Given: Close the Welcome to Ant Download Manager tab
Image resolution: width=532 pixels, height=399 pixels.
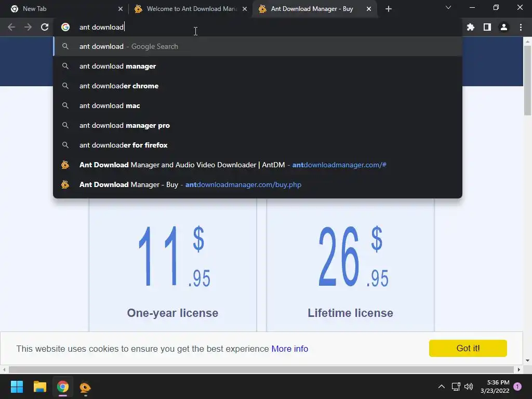Looking at the screenshot, I should (245, 9).
